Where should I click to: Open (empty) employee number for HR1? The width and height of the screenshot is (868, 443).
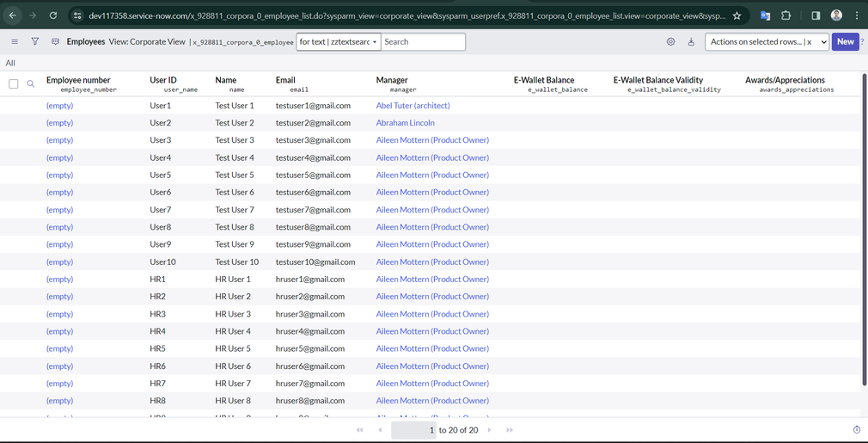tap(60, 279)
